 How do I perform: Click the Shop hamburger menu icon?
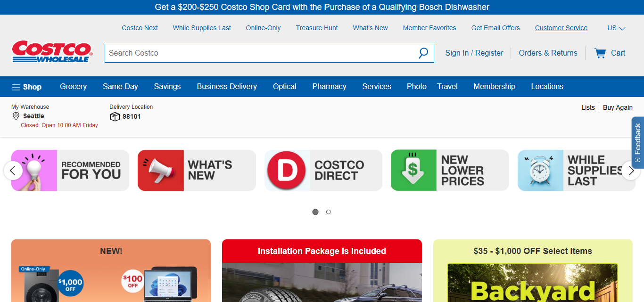[16, 87]
